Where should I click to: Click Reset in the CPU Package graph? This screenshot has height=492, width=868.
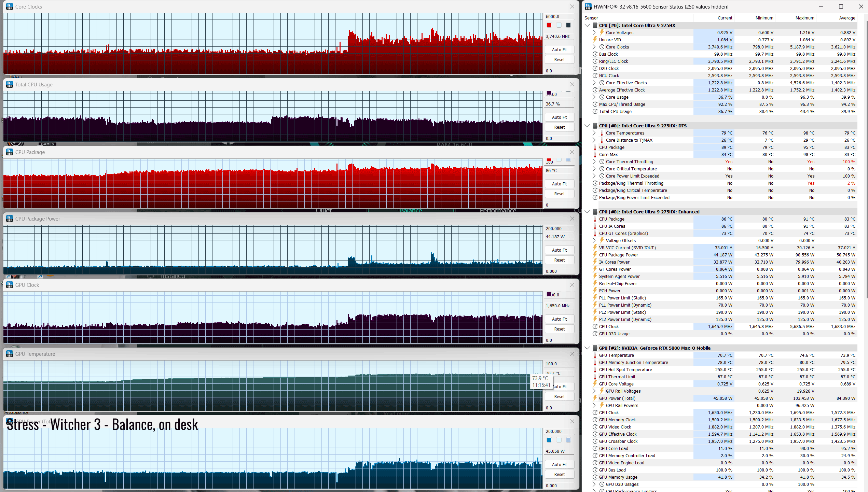pyautogui.click(x=559, y=194)
